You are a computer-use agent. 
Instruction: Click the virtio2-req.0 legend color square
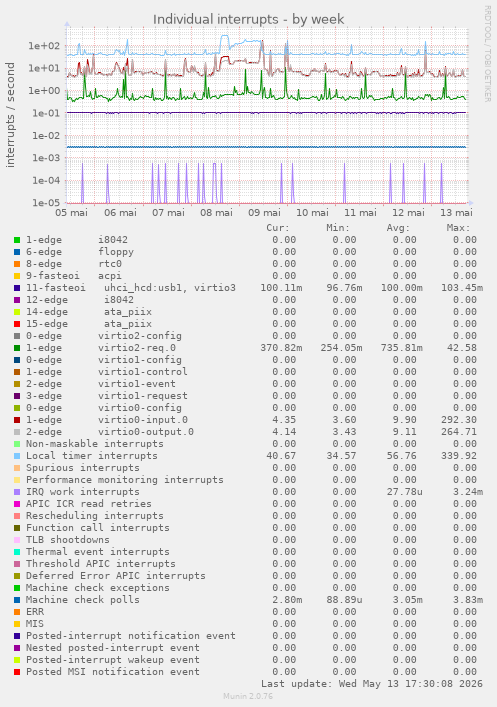pos(17,348)
